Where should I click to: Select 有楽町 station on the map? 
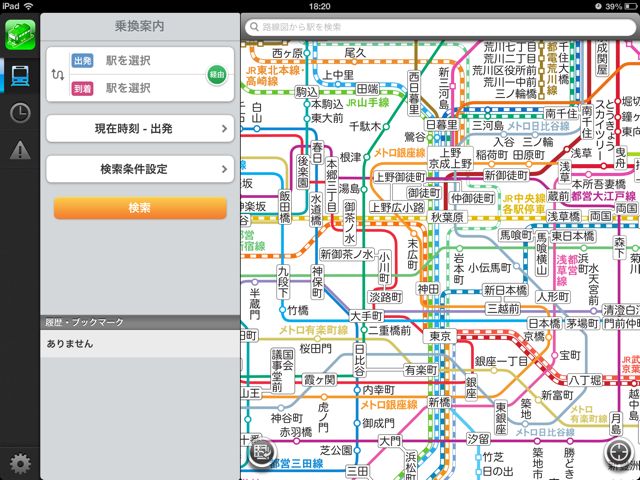421,370
